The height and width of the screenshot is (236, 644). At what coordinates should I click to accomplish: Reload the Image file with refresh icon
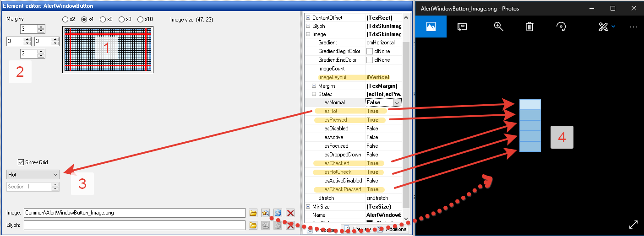278,213
